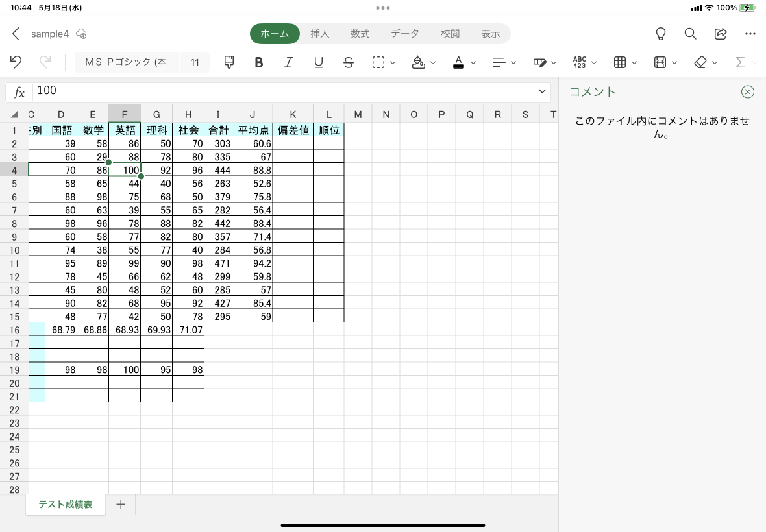Expand merge cells dropdown arrow
The image size is (766, 532).
coord(554,62)
